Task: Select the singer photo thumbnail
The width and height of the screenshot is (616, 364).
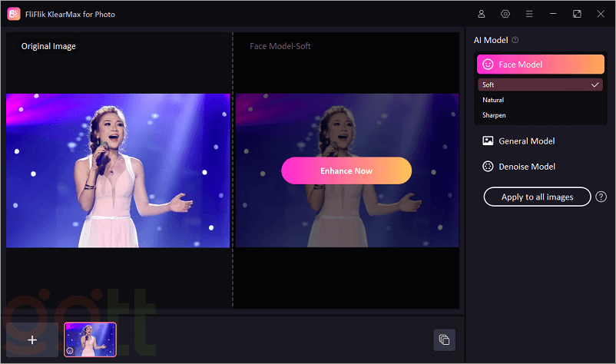Action: pyautogui.click(x=91, y=339)
